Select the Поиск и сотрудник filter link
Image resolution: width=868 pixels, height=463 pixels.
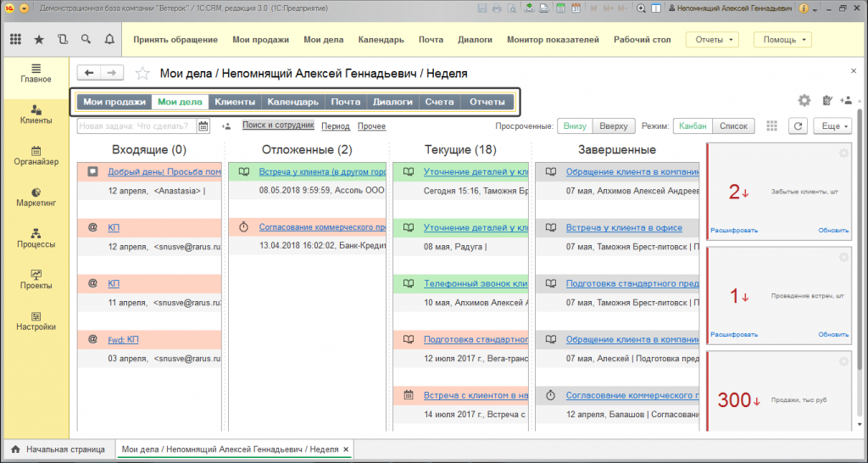pyautogui.click(x=278, y=126)
